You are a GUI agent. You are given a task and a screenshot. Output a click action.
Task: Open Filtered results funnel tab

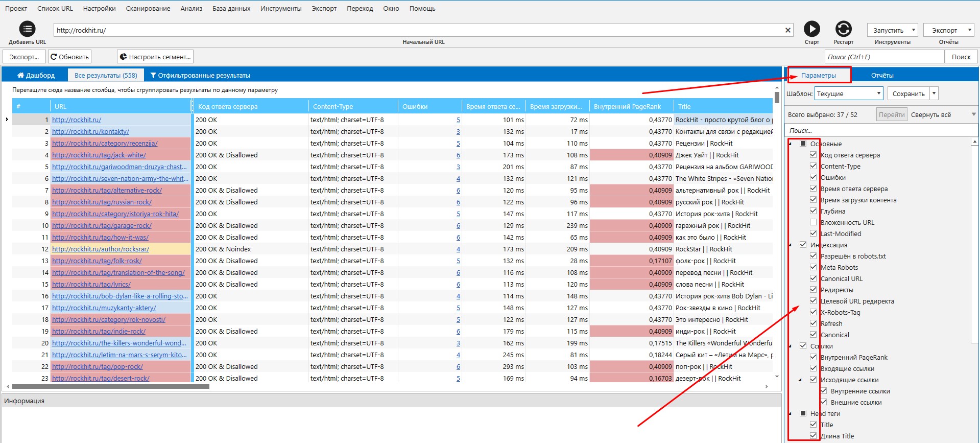point(200,75)
